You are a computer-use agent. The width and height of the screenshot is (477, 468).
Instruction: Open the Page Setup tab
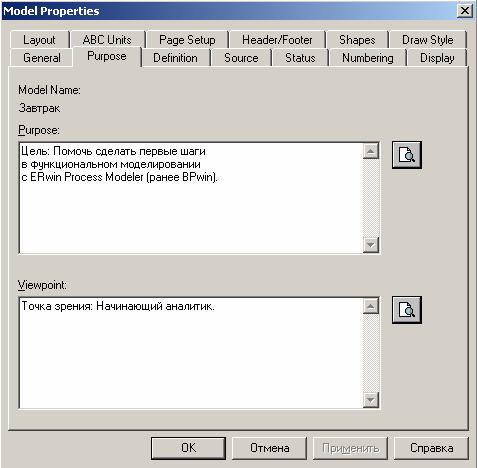(x=187, y=40)
